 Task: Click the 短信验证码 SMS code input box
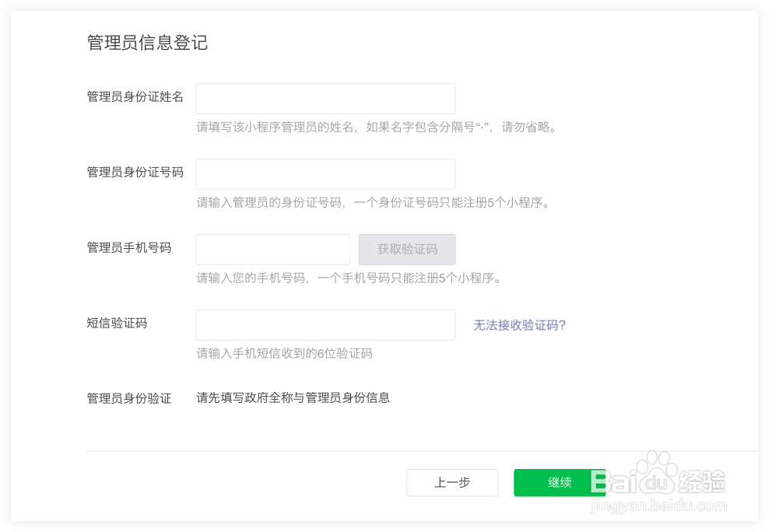pos(325,324)
